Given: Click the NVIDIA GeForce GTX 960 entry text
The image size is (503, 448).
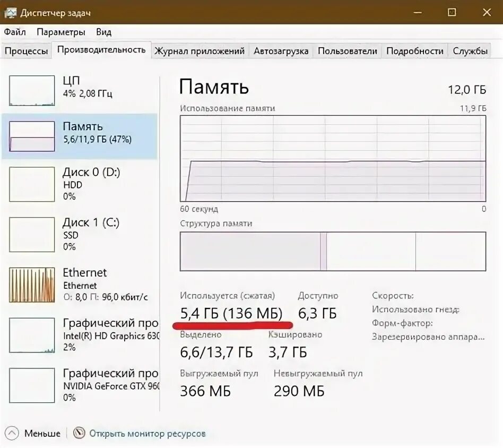Looking at the screenshot, I should (111, 385).
